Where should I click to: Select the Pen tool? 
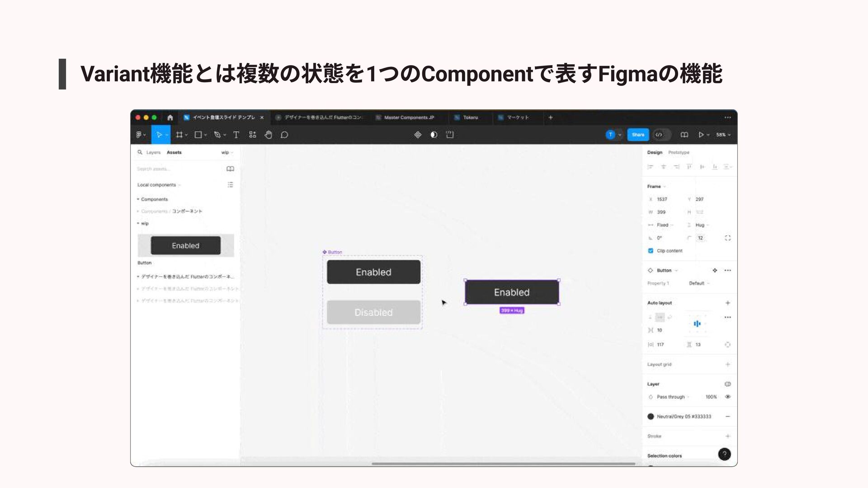click(217, 135)
